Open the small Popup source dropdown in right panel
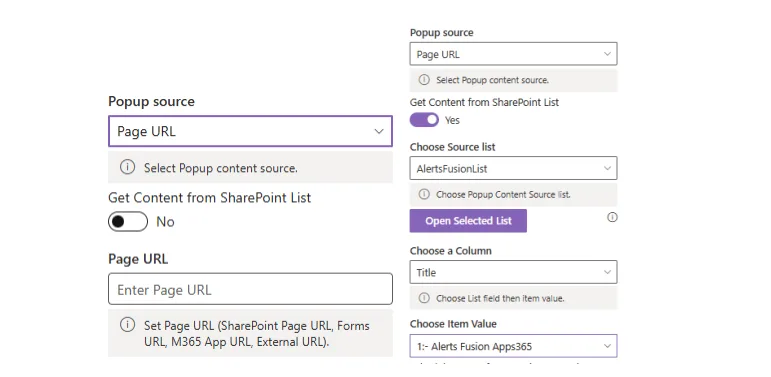The image size is (771, 377). 513,54
